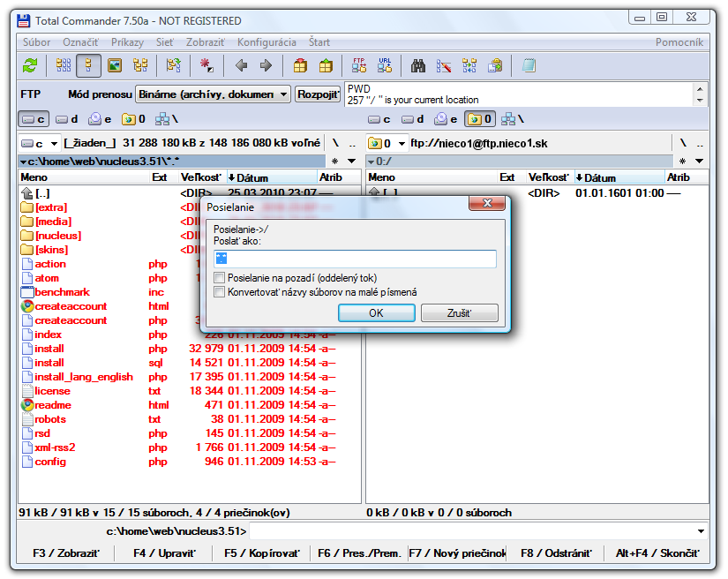This screenshot has width=728, height=579.
Task: Open the right panel drive dropdown showing 0
Action: pos(387,144)
